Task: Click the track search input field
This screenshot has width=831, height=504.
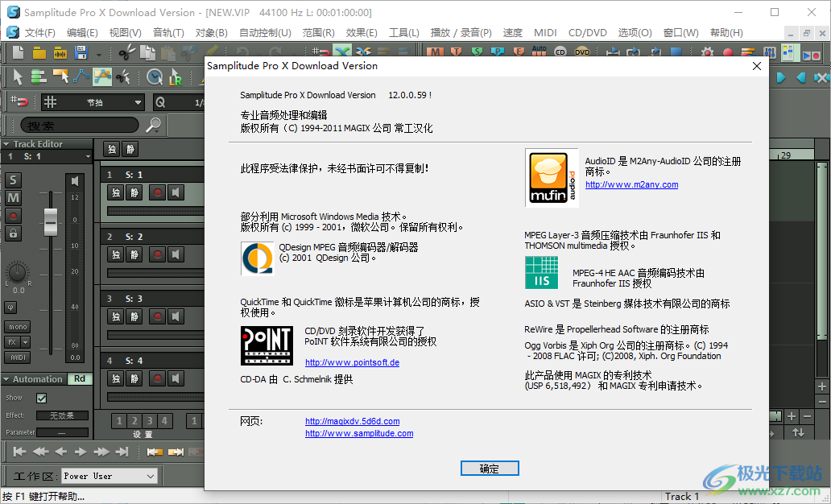Action: click(81, 124)
